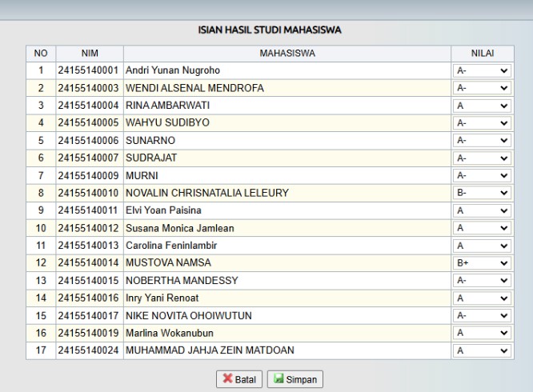The height and width of the screenshot is (392, 533).
Task: Open grade dropdown for WENDI ALSENAL MENDROFA
Action: [x=483, y=88]
